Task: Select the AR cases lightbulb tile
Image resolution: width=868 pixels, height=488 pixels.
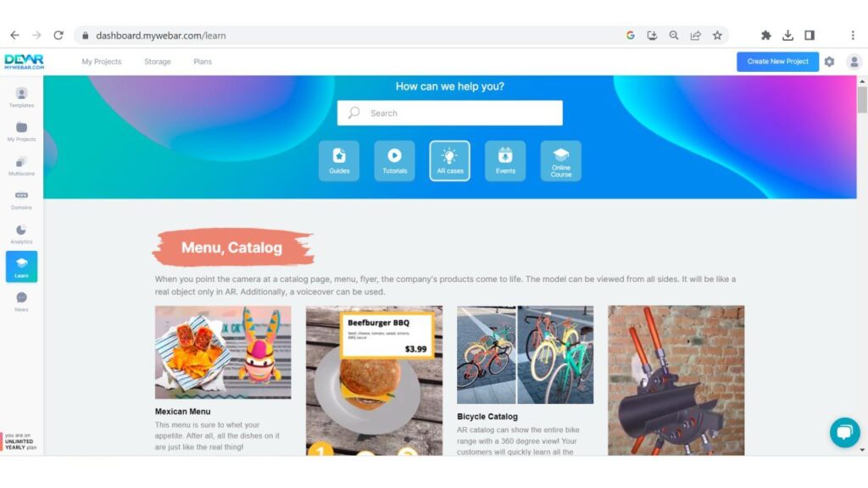Action: pos(449,161)
